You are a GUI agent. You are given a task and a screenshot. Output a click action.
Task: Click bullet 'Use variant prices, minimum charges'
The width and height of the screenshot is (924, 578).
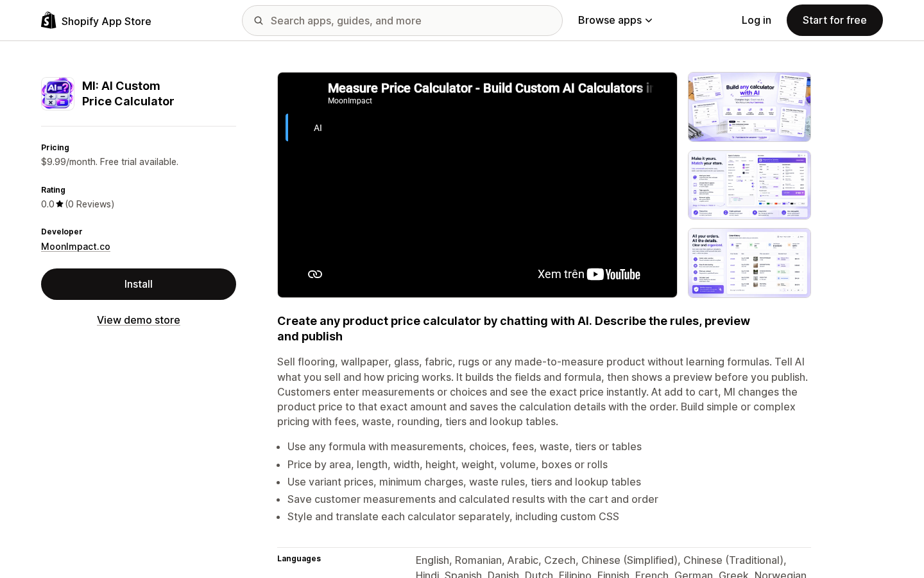point(464,482)
